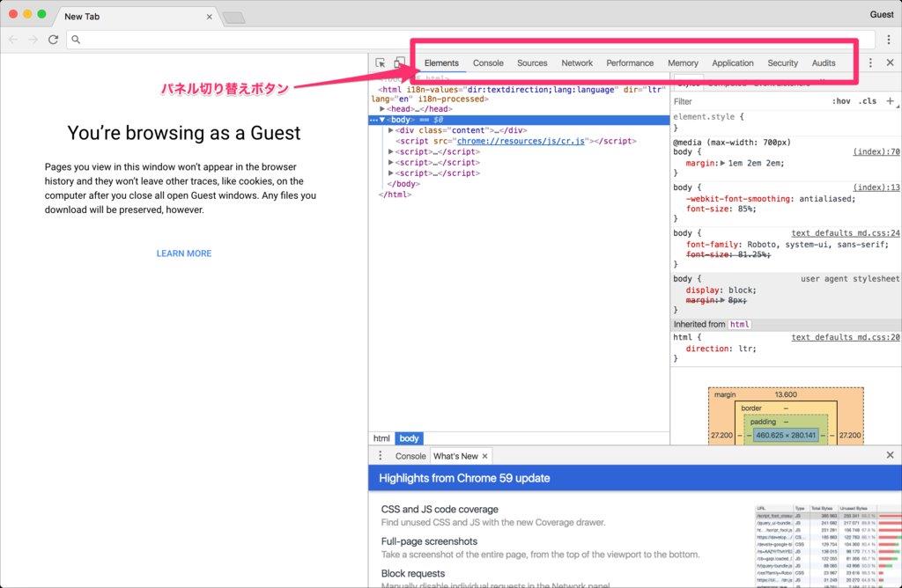This screenshot has width=902, height=588.
Task: Click CSS and JS code coverage heading
Action: [x=440, y=510]
